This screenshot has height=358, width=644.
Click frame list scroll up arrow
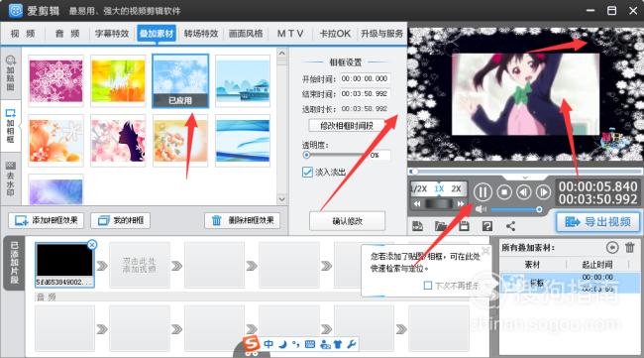pyautogui.click(x=281, y=53)
